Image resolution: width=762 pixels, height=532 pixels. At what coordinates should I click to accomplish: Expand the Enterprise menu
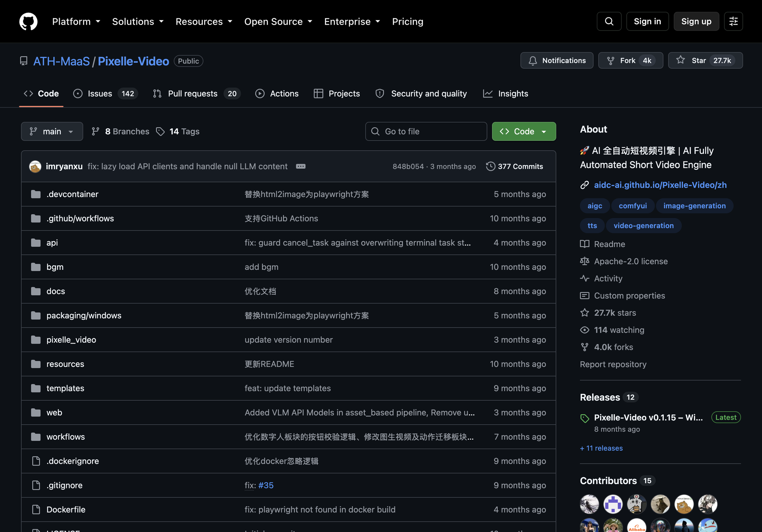pos(352,21)
